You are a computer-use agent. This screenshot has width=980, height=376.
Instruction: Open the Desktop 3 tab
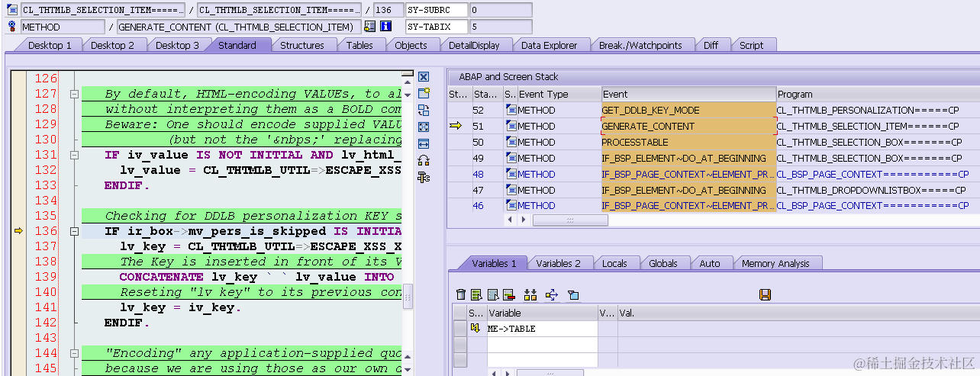tap(177, 45)
